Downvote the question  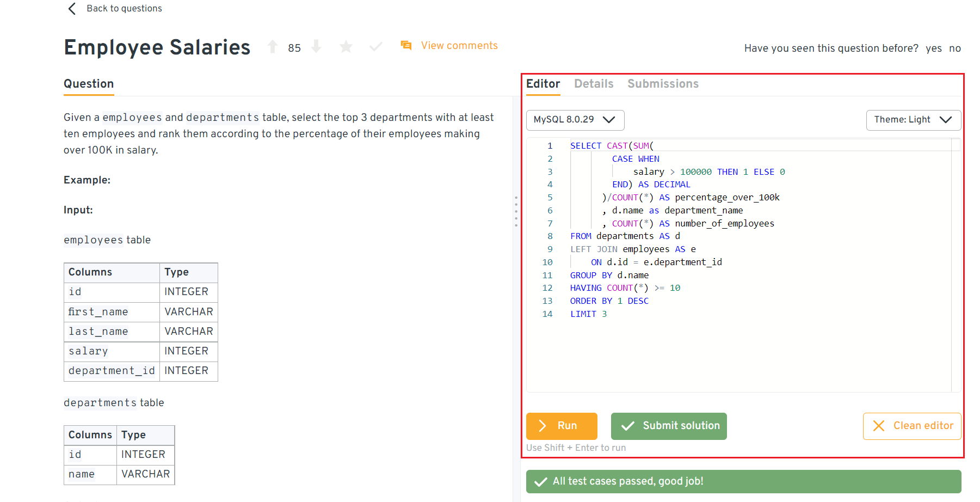click(316, 47)
